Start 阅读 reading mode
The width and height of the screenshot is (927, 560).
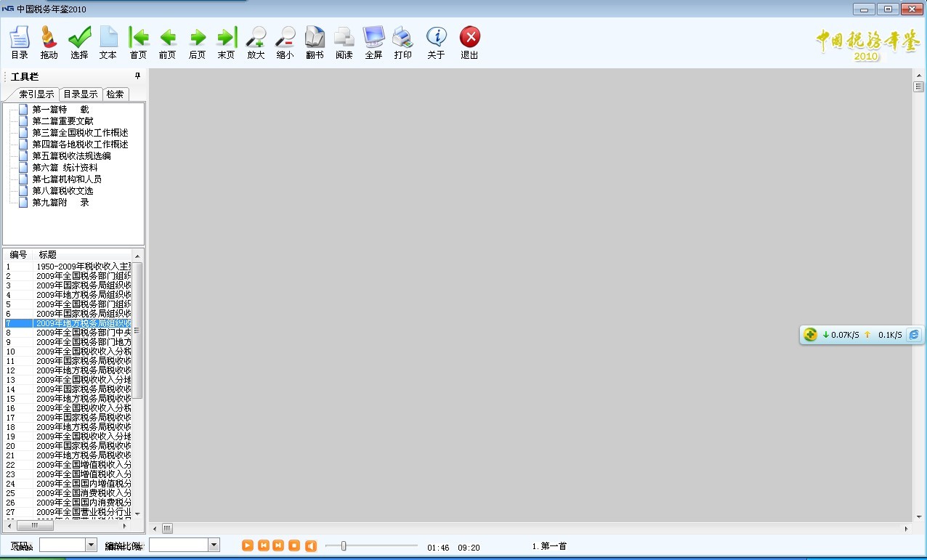point(344,43)
